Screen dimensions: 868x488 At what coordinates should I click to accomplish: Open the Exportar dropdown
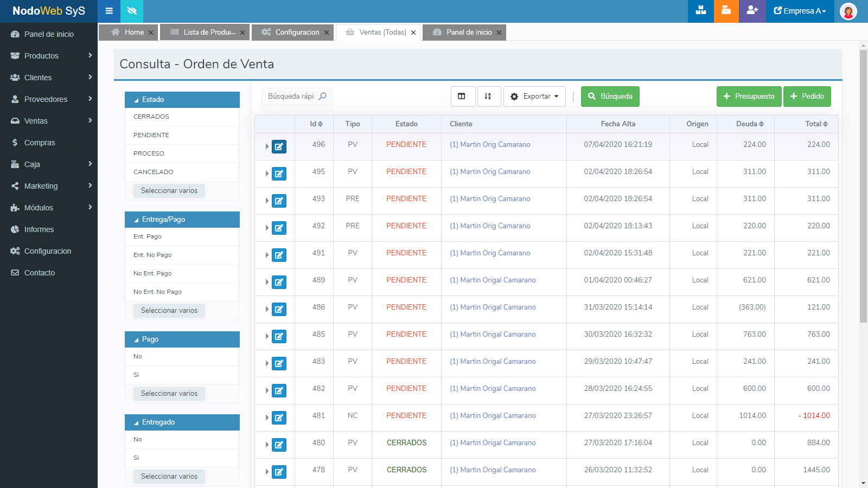534,97
